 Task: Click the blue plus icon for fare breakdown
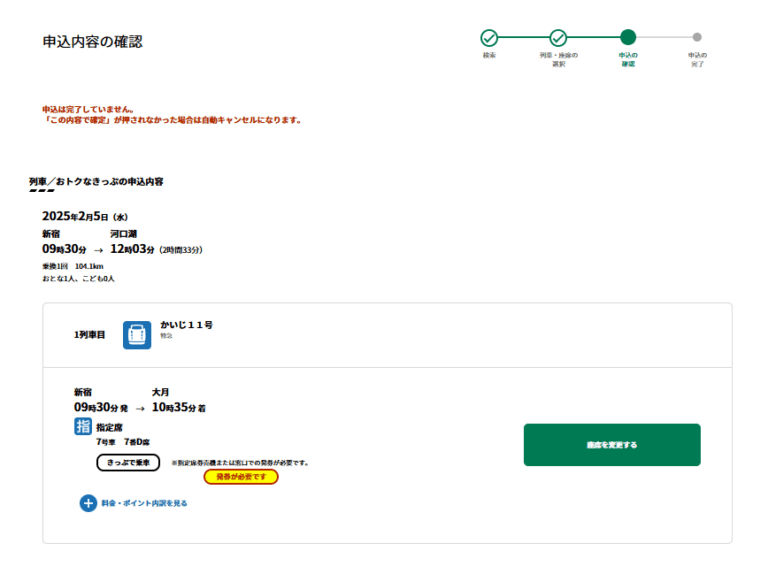tap(88, 503)
